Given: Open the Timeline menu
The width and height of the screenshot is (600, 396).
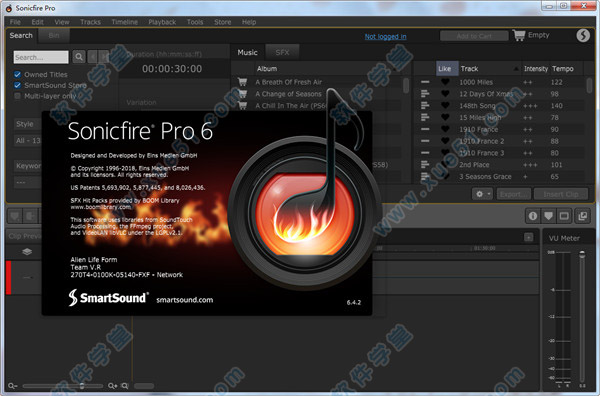Looking at the screenshot, I should tap(124, 22).
